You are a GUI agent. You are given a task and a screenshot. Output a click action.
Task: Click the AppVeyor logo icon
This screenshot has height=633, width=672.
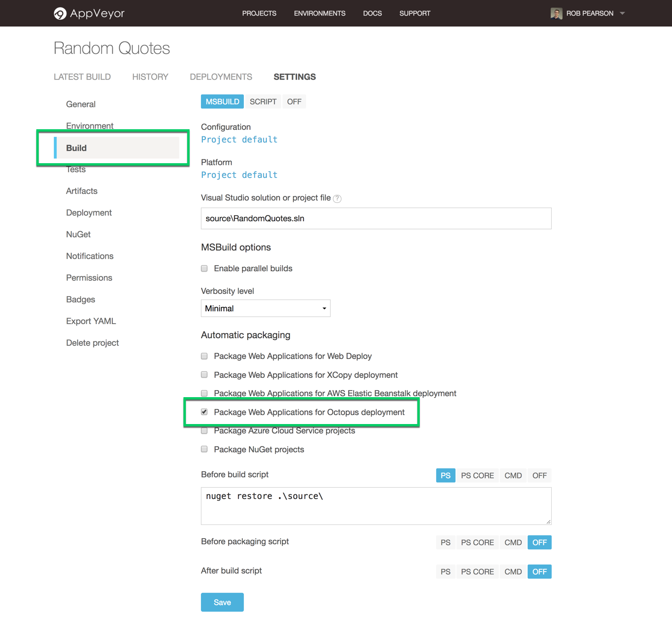click(60, 13)
